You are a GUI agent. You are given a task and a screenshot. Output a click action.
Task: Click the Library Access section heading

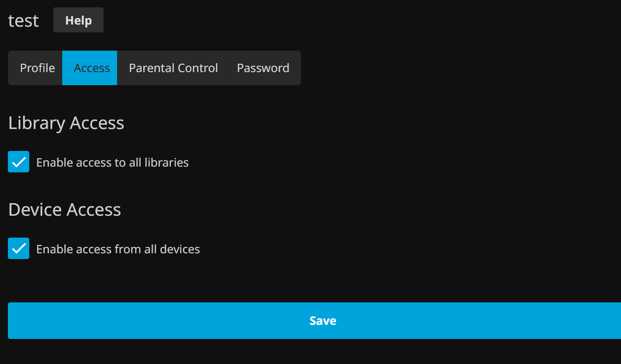click(66, 123)
